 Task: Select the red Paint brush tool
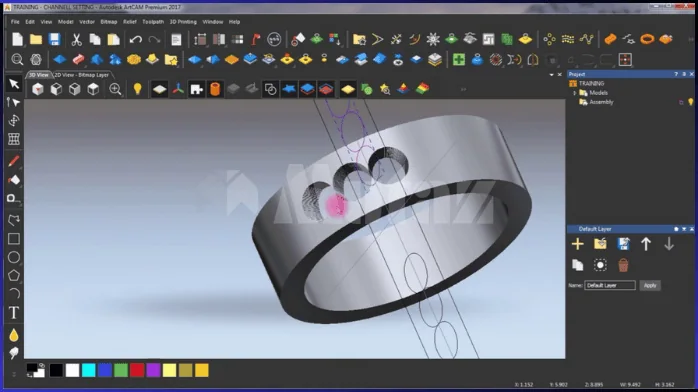(14, 161)
